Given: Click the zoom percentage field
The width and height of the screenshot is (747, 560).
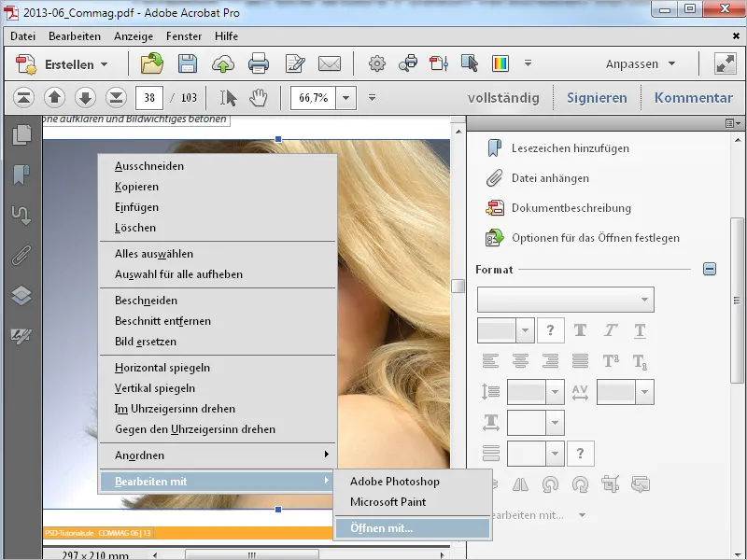Looking at the screenshot, I should point(313,98).
